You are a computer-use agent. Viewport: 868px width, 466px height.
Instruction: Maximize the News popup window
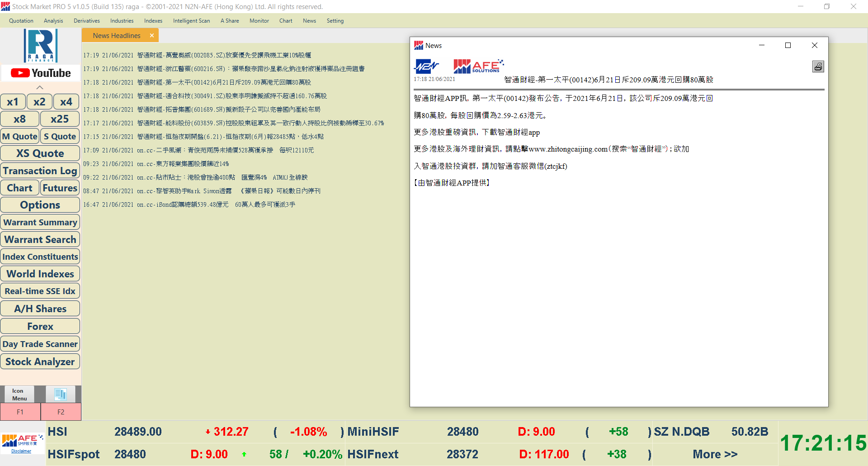point(788,45)
